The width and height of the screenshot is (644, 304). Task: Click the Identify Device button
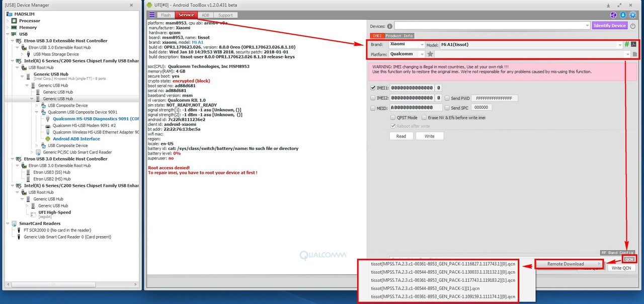click(609, 26)
